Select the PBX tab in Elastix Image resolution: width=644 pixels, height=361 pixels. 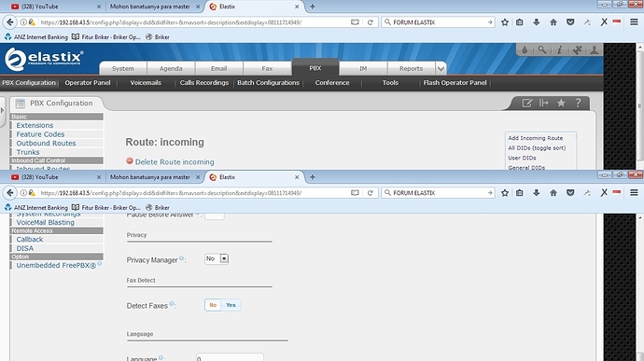point(315,68)
